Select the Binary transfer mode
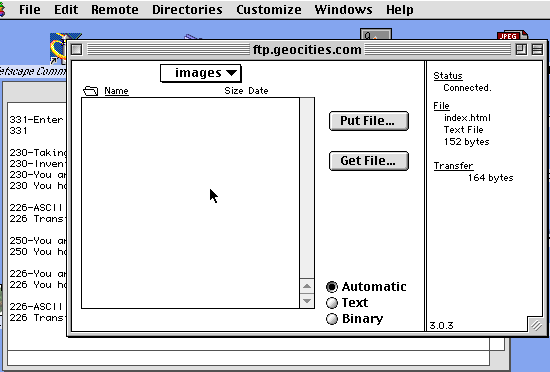 tap(355, 319)
